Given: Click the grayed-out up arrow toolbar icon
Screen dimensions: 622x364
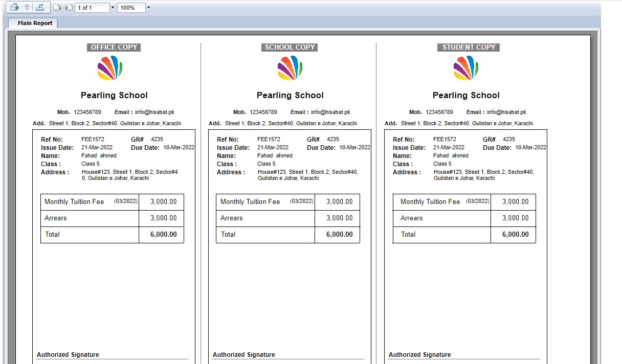Looking at the screenshot, I should tap(27, 7).
